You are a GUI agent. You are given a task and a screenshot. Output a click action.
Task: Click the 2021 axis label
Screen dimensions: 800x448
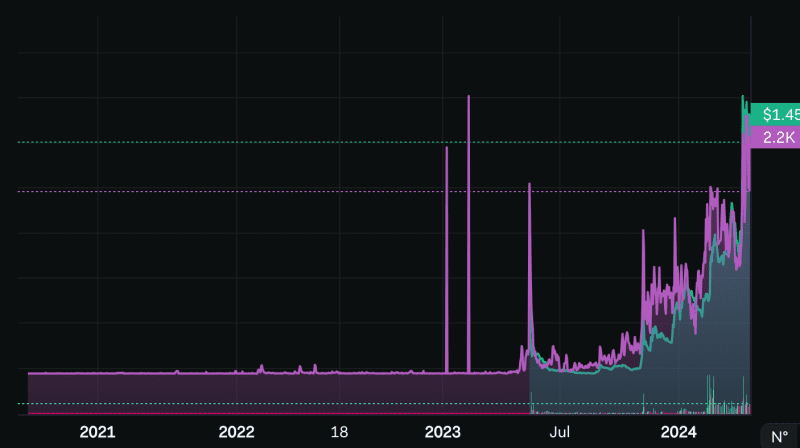point(97,432)
